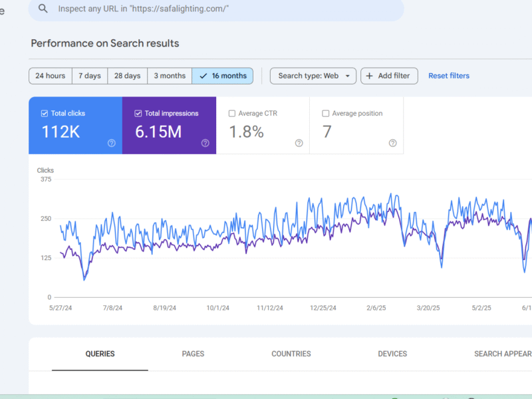Choose the 3 months date range
This screenshot has width=532, height=399.
(170, 76)
